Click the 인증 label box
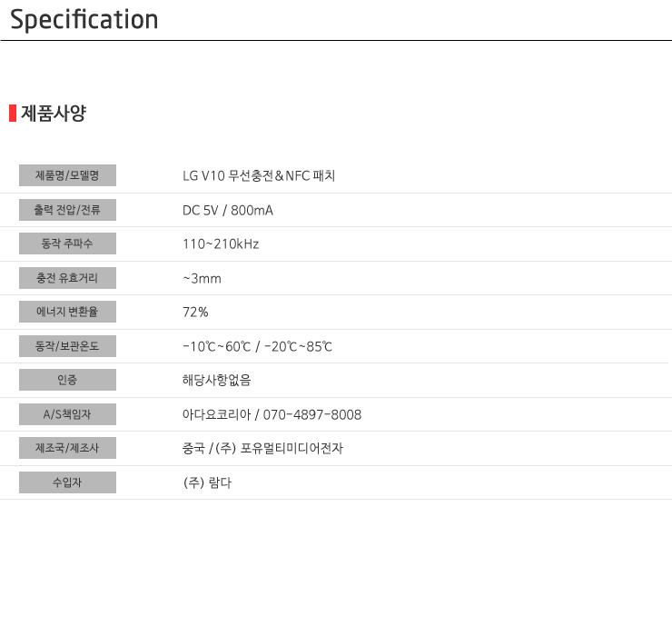 click(x=67, y=380)
